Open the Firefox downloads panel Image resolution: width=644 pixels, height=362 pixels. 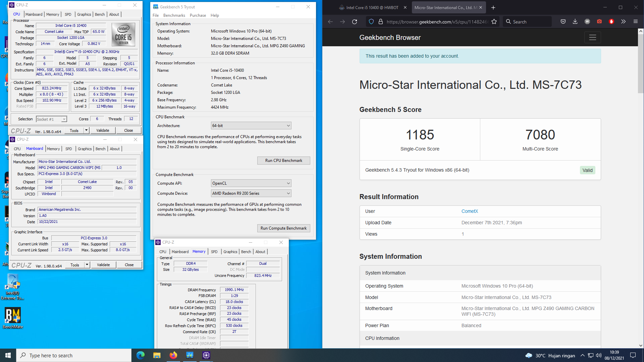click(x=575, y=22)
